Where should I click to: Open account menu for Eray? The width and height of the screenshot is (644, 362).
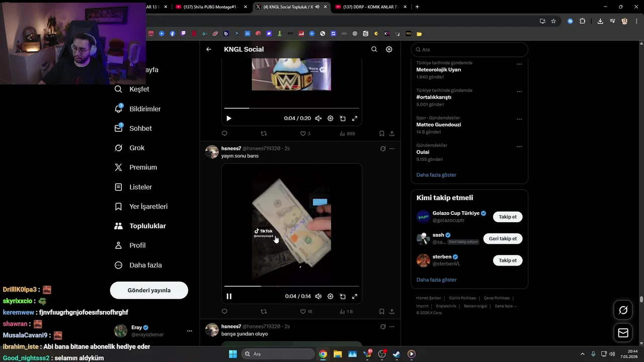tap(190, 331)
